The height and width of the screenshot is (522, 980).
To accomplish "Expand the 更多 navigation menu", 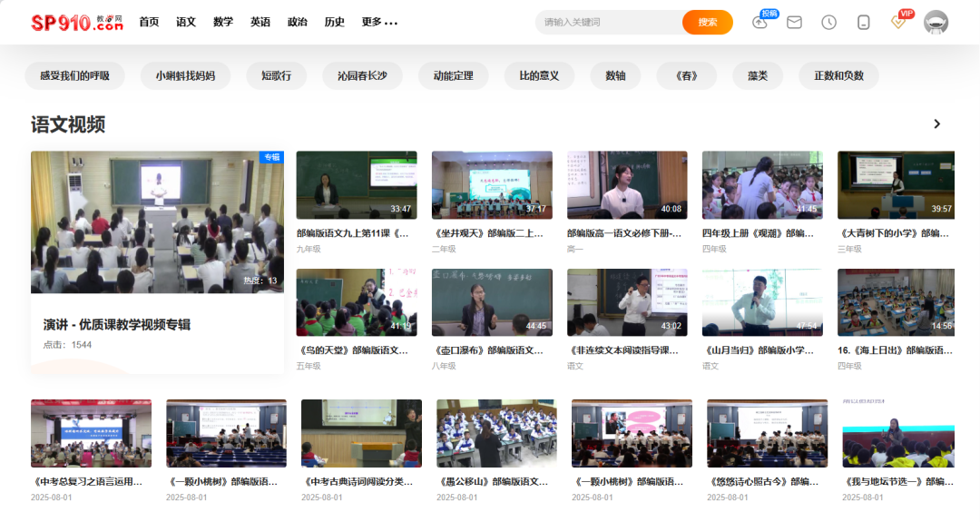I will coord(379,22).
